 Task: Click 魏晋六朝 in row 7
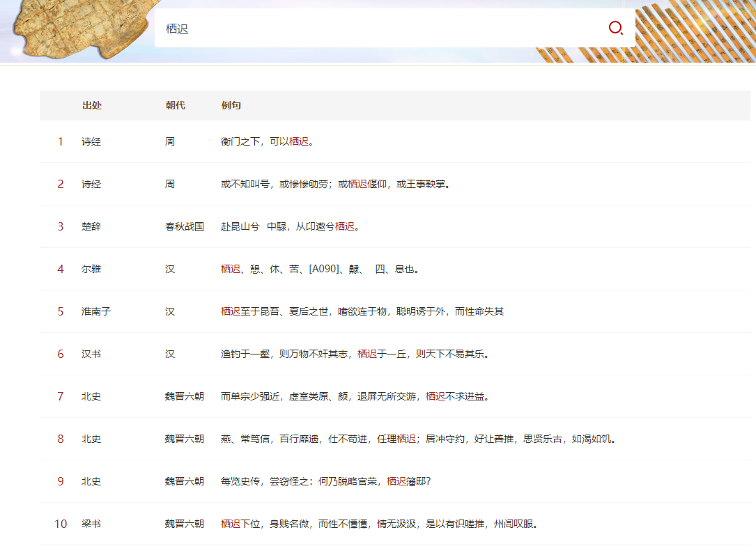coord(184,396)
